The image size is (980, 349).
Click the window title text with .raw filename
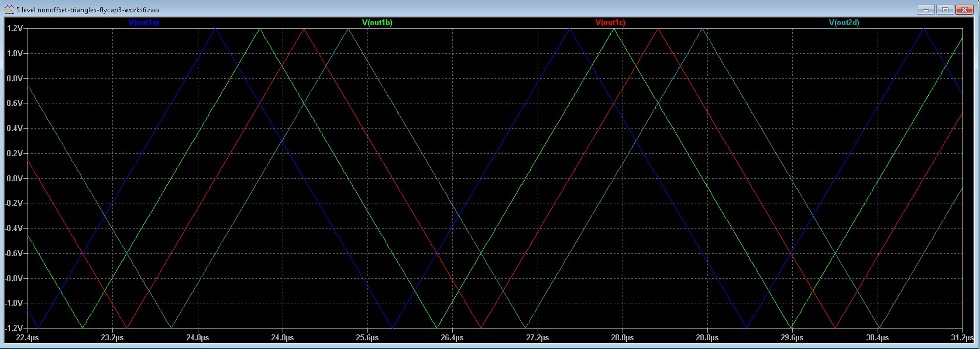(x=88, y=10)
